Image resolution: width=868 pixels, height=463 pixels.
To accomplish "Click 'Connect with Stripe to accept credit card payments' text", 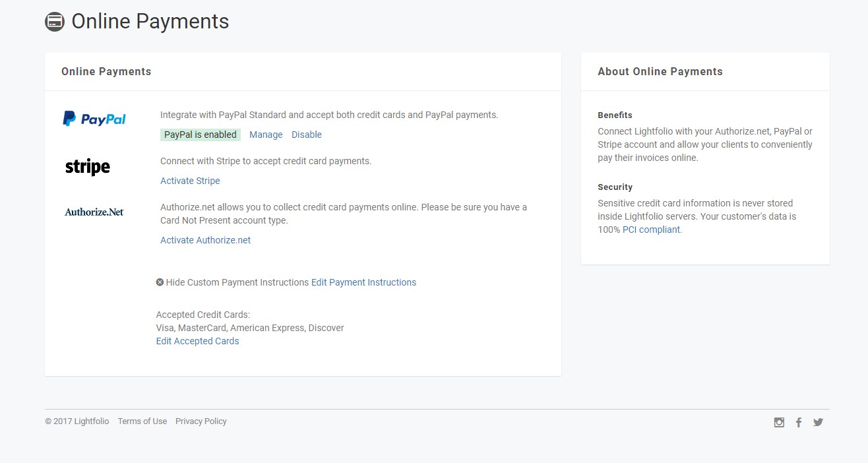I will 266,161.
